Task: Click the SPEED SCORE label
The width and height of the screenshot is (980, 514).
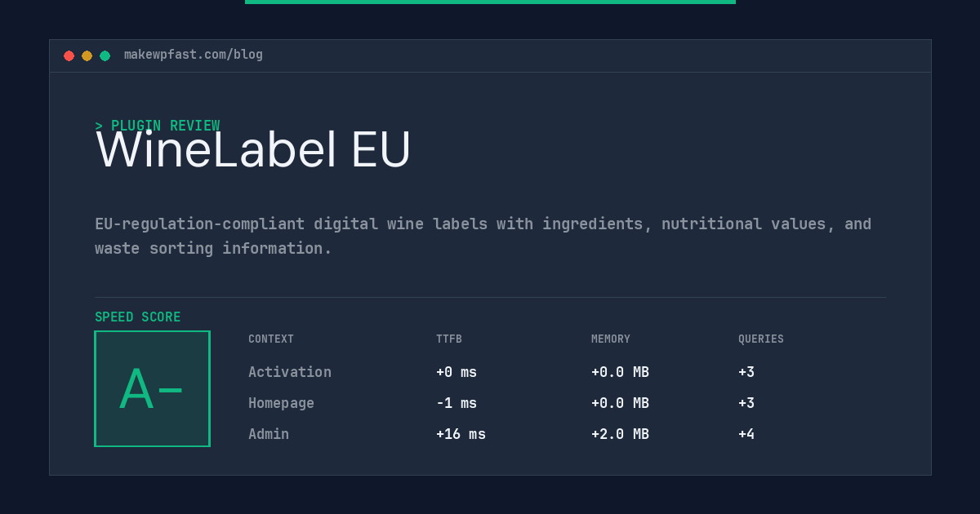Action: tap(138, 317)
